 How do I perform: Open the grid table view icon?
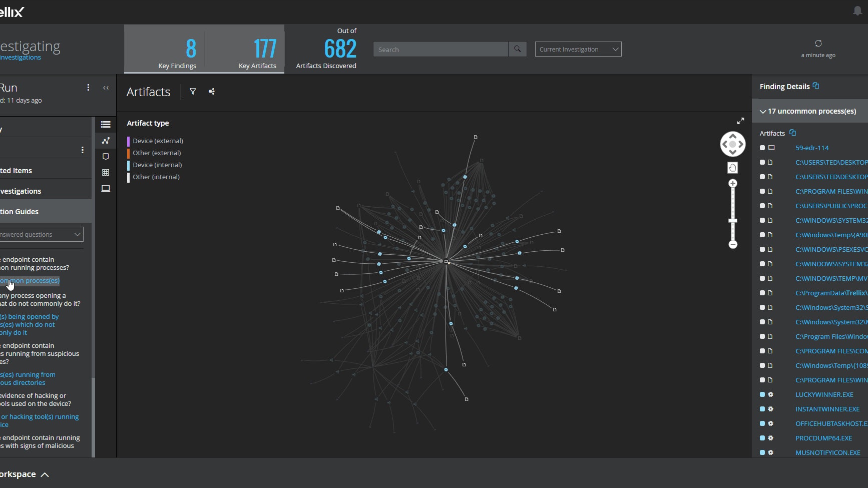coord(106,173)
